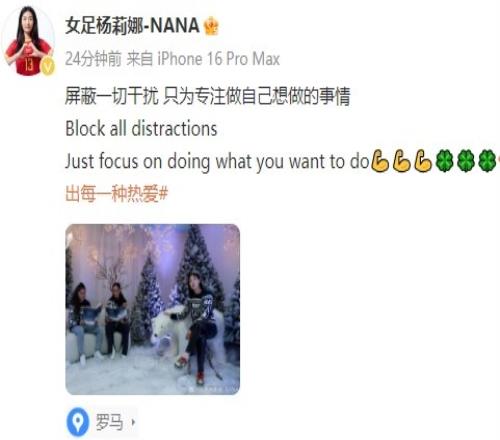Click the Chinese post text line 屏蔽一切干扰
Image resolution: width=500 pixels, height=440 pixels.
click(x=207, y=96)
